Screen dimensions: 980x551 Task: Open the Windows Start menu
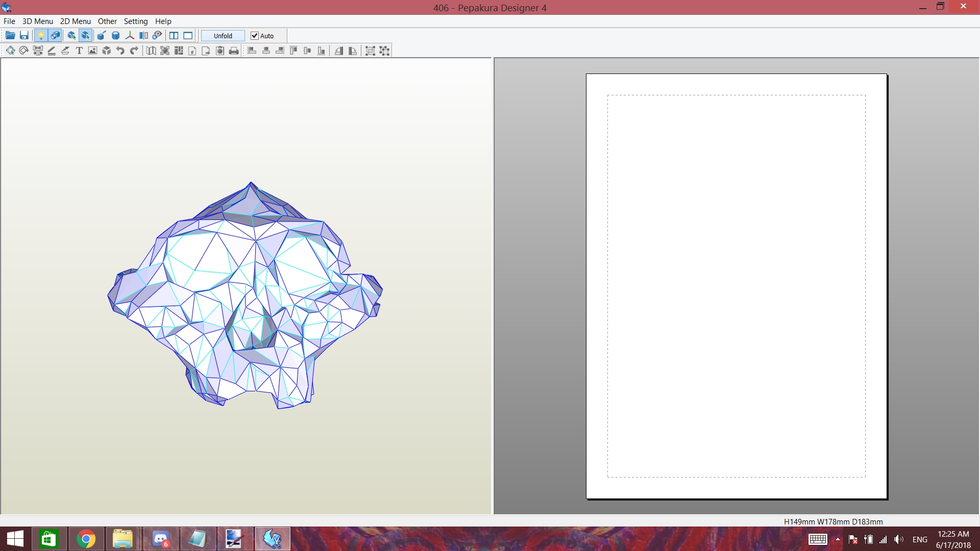pyautogui.click(x=15, y=539)
